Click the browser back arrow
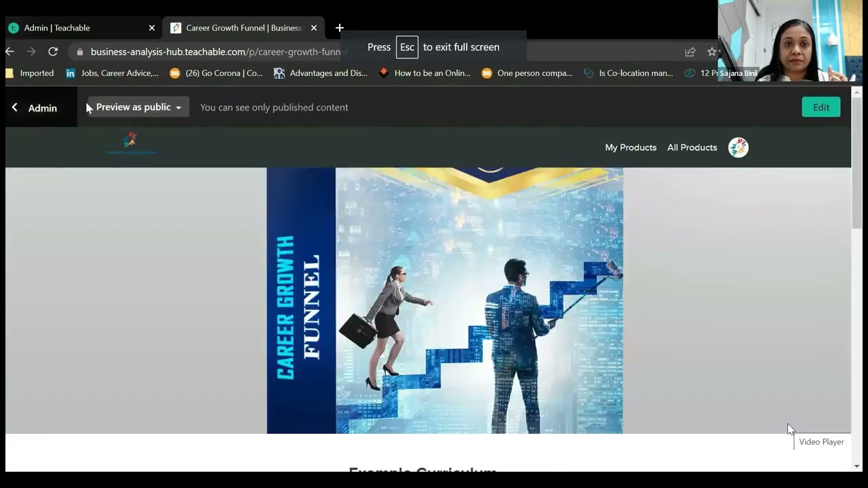This screenshot has height=488, width=868. click(x=9, y=52)
